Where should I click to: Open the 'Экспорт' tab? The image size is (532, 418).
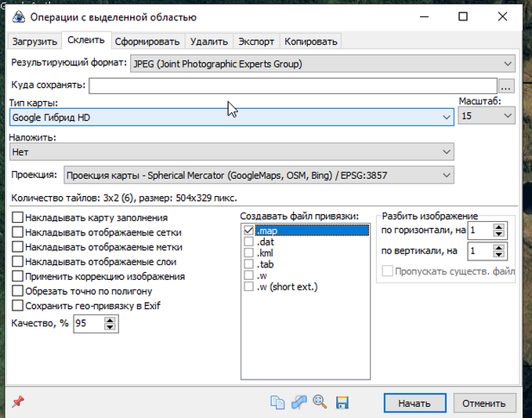click(x=256, y=42)
